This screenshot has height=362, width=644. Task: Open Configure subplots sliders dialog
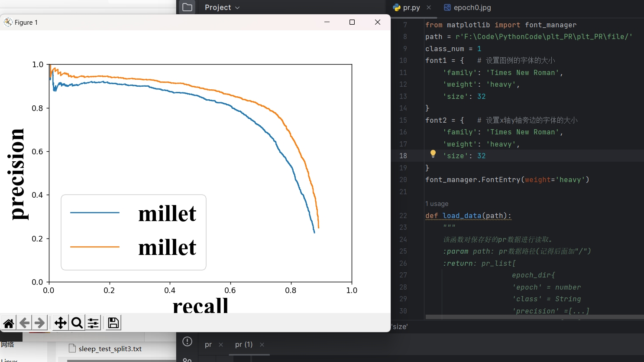tap(93, 323)
